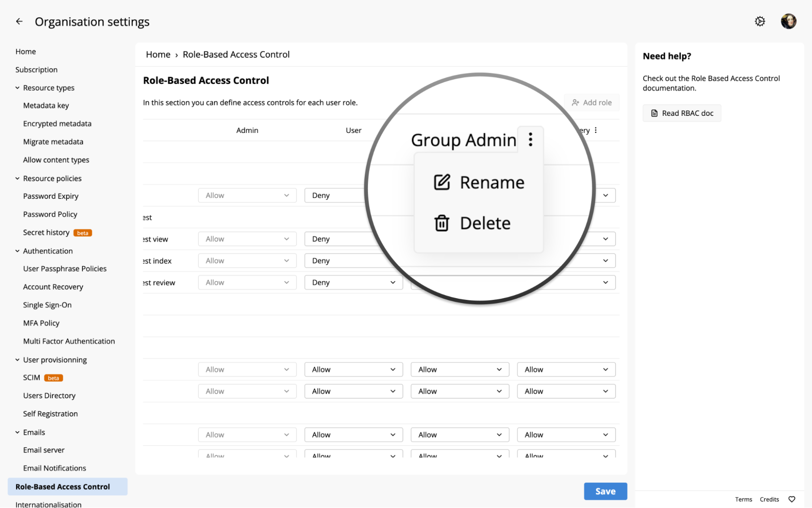Collapse the User provisionning section

(17, 360)
